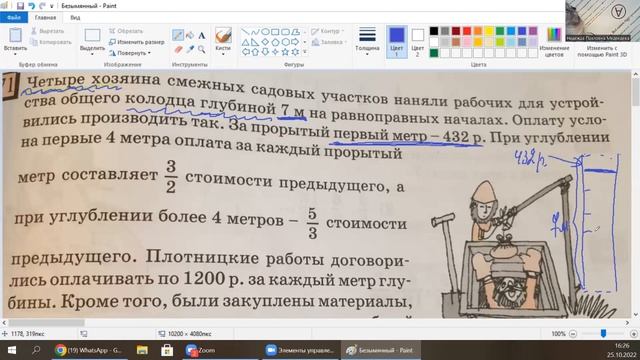Switch to the Вид tab

[75, 18]
